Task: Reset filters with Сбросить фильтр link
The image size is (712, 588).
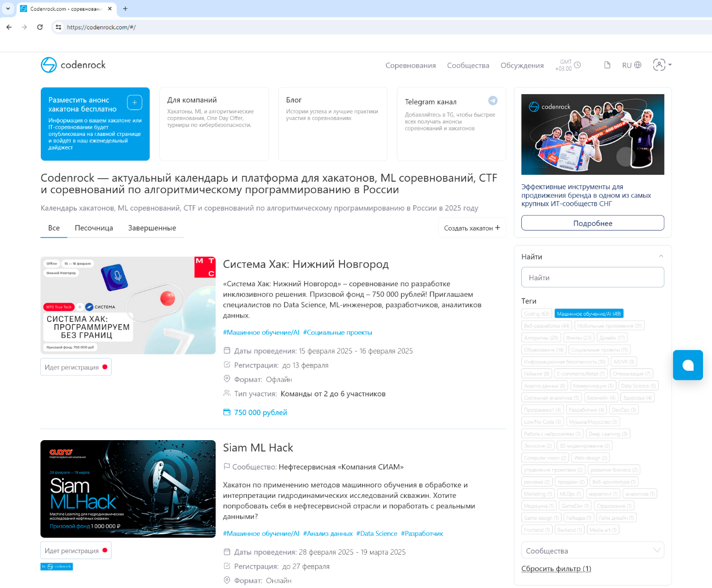Action: coord(556,569)
